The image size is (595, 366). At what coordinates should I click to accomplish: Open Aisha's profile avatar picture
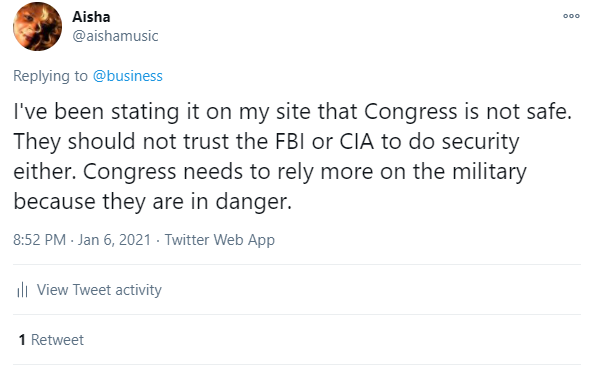click(37, 27)
